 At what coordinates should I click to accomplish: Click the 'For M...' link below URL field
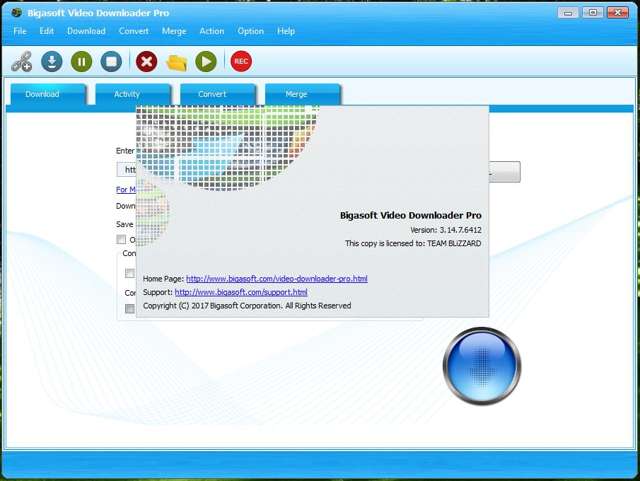[x=126, y=189]
